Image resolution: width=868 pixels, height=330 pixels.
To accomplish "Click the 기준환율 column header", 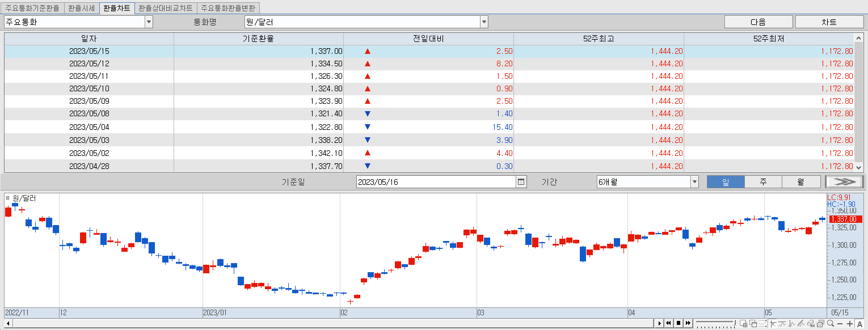I will point(259,39).
